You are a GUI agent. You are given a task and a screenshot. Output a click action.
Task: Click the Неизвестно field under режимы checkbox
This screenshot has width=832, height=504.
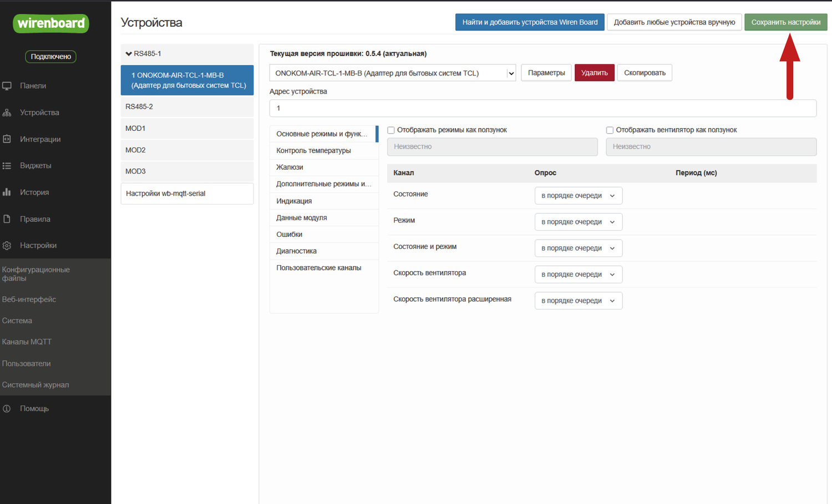coord(493,146)
